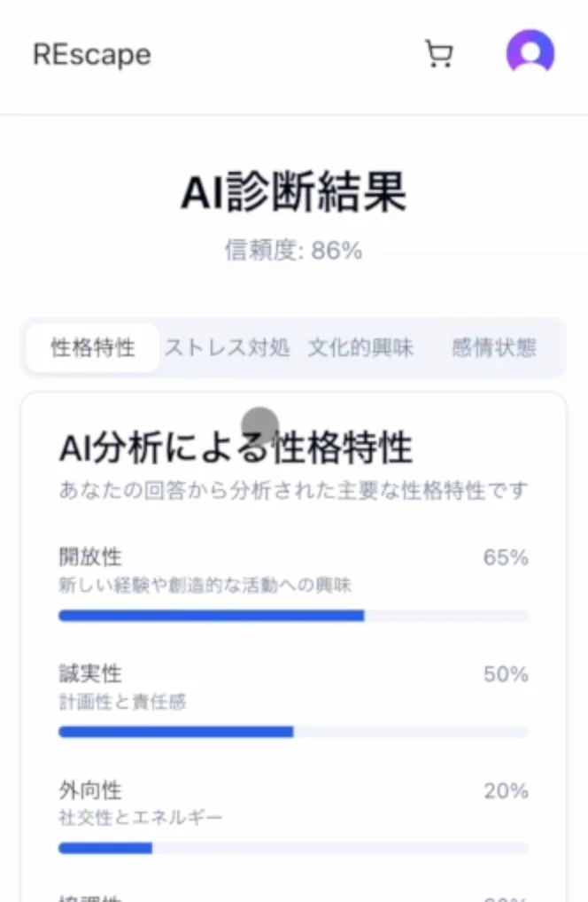Click the cart basket outline
This screenshot has height=902, width=588.
click(439, 51)
